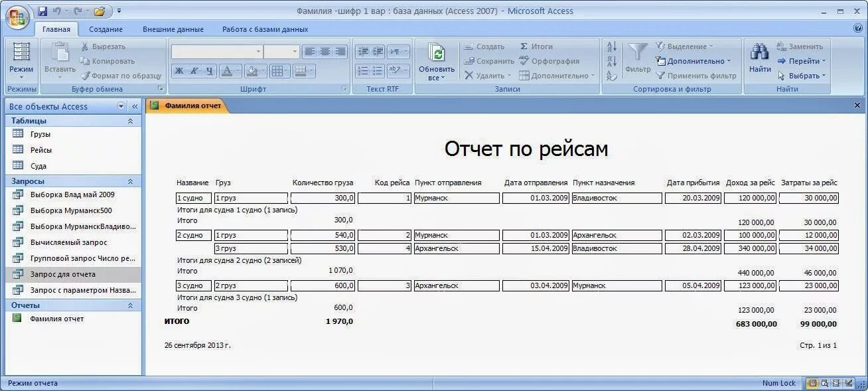
Task: Align text right in Шрифт group
Action: point(340,52)
